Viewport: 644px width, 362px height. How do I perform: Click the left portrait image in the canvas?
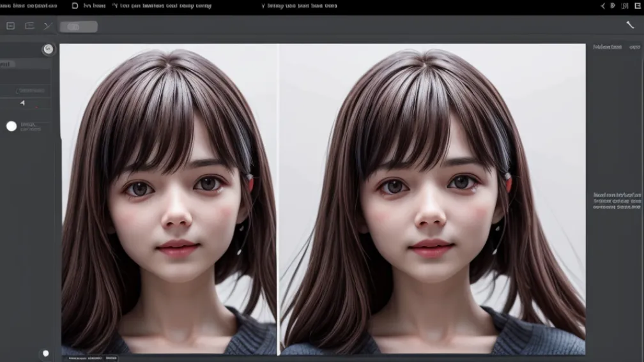[169, 198]
